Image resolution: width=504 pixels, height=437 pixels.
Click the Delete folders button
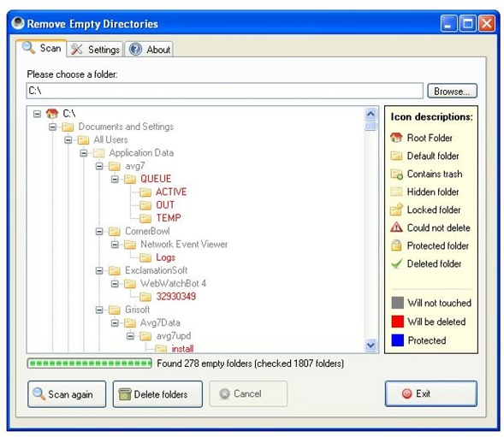point(157,394)
